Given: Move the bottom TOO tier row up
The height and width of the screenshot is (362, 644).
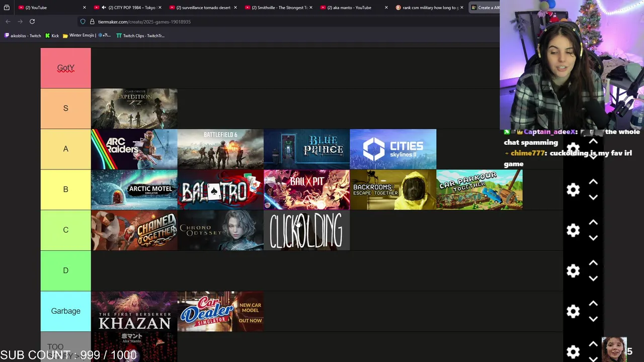Looking at the screenshot, I should point(593,344).
